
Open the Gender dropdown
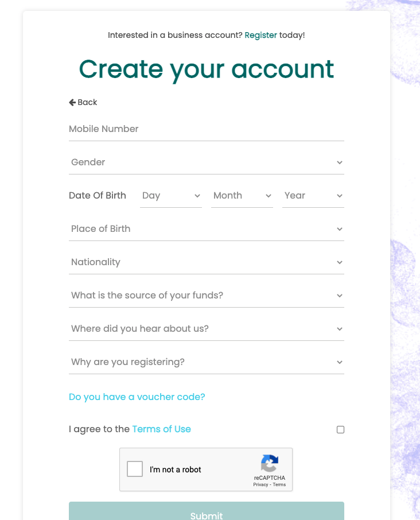coord(207,162)
